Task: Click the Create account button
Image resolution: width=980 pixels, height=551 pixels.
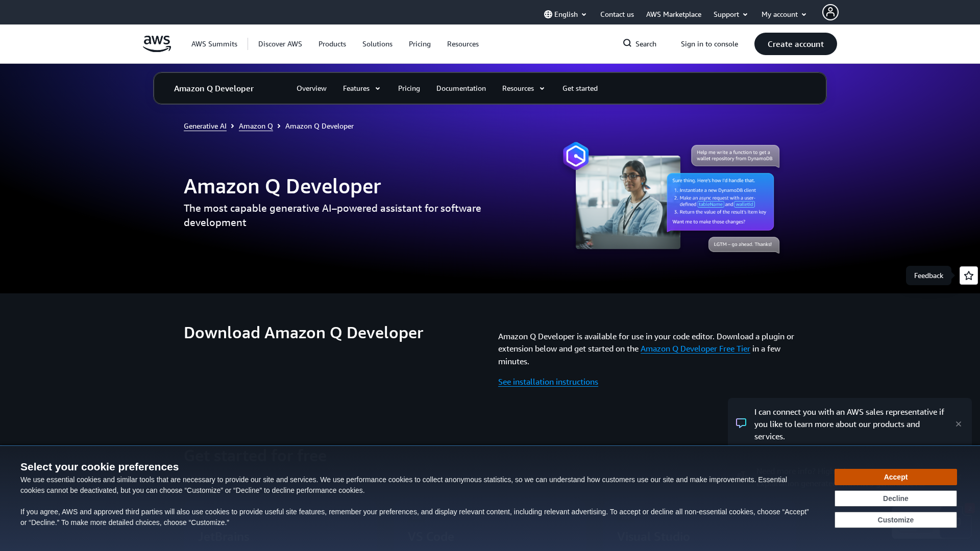Action: pos(795,44)
